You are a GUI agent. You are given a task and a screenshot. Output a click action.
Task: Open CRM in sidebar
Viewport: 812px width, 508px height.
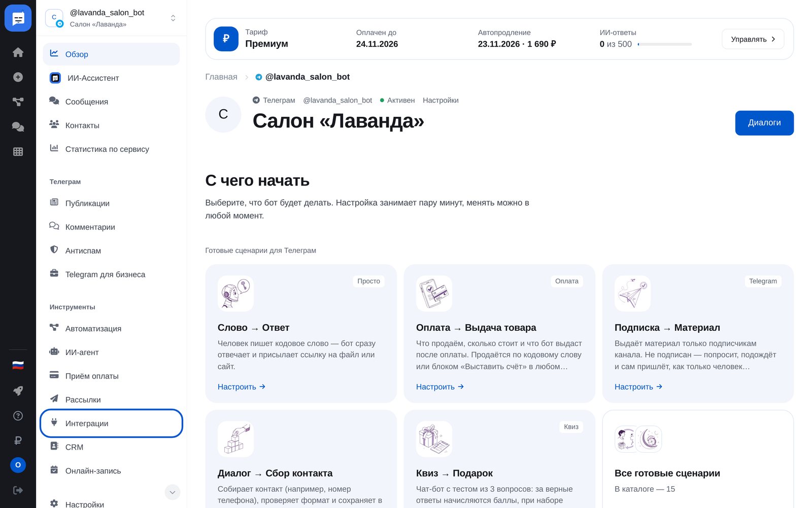111,447
